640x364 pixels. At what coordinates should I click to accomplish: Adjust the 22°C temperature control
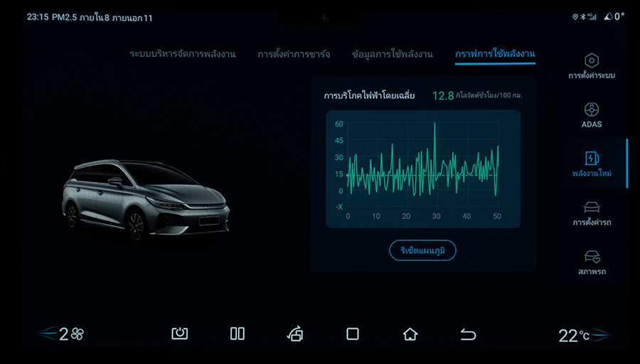(x=573, y=336)
